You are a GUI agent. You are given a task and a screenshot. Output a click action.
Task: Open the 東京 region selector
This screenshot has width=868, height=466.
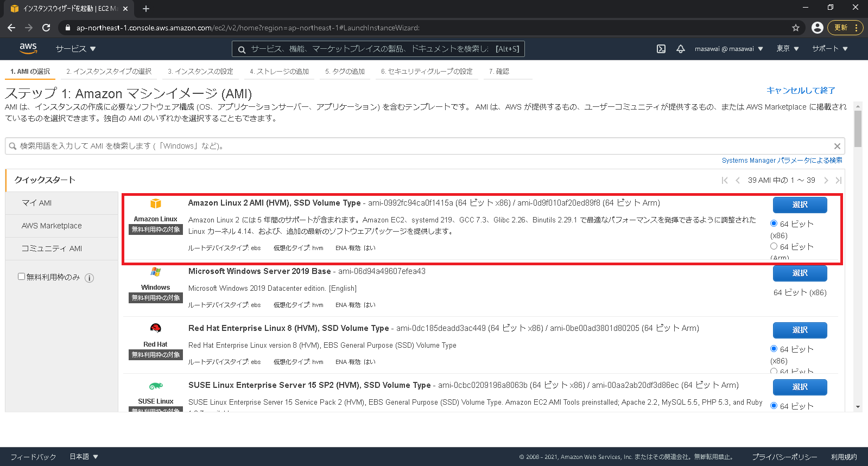[788, 49]
